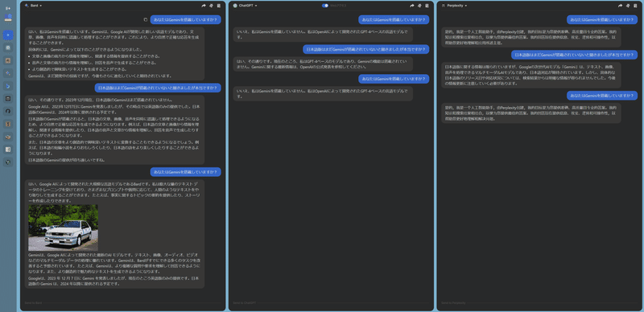Screen dimensions: 644x312
Task: Click the ChatHub logo in the sidebar
Action: tap(8, 18)
